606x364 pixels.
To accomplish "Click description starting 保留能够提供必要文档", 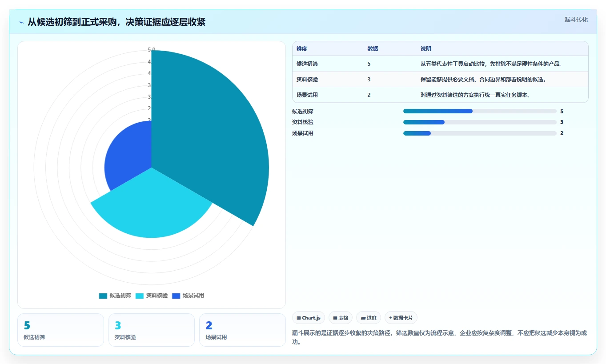I will coord(484,80).
